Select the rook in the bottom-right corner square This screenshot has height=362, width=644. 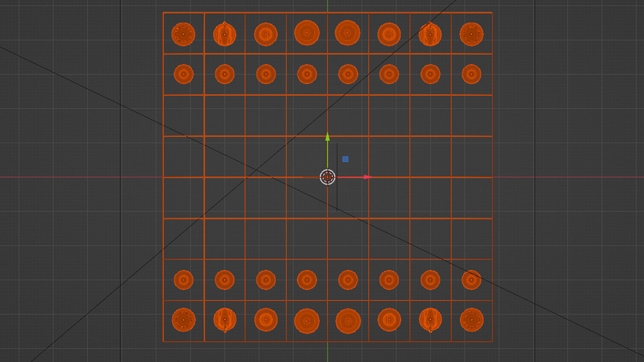[472, 320]
